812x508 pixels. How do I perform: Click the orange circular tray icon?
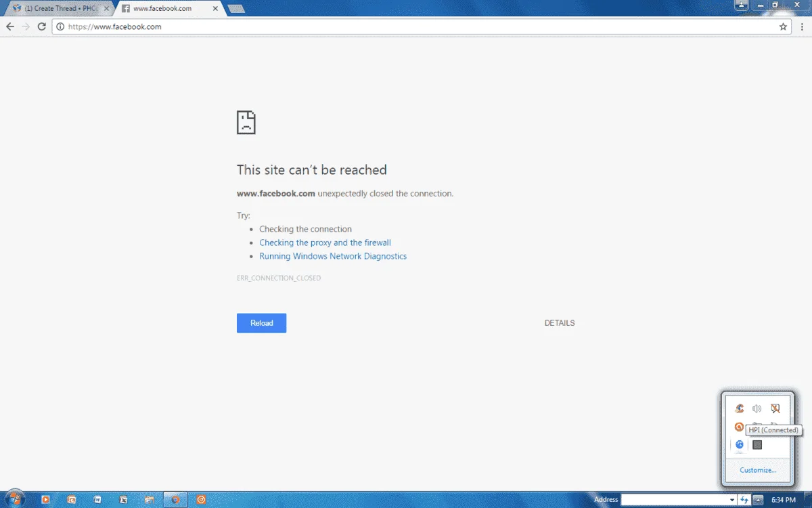tap(739, 427)
